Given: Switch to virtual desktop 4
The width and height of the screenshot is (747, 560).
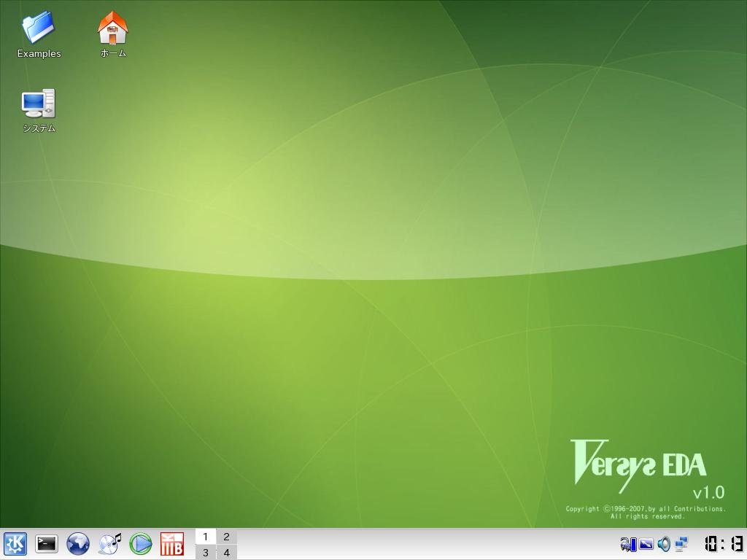Looking at the screenshot, I should point(227,553).
